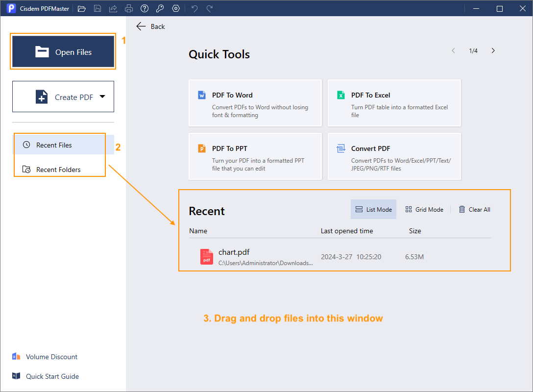
Task: Click the Volume Discount icon
Action: point(16,356)
